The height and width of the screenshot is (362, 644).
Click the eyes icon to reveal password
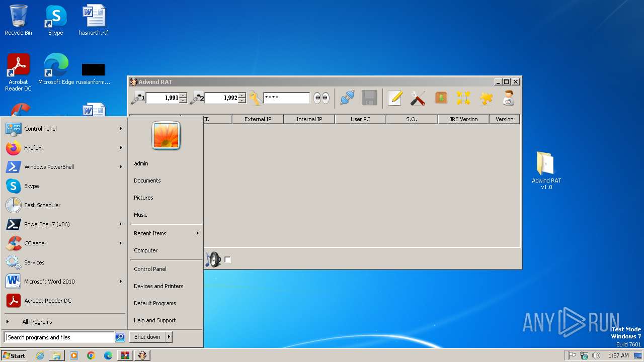click(321, 98)
